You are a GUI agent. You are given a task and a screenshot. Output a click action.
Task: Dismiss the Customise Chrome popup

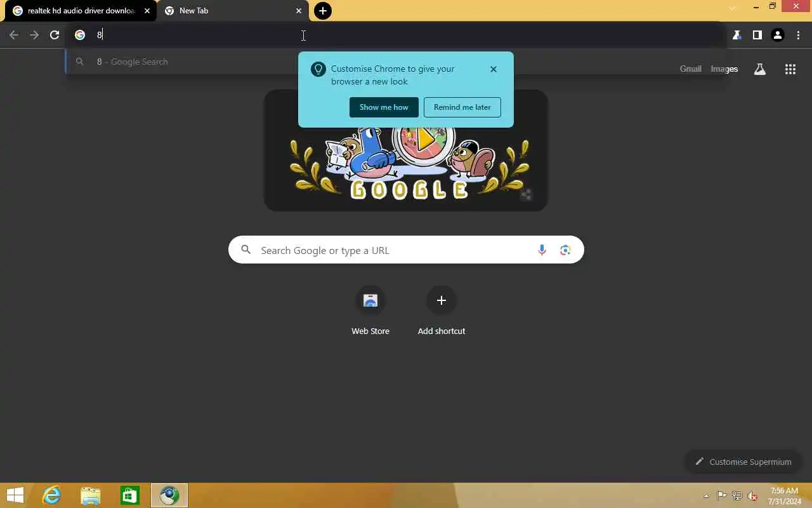[x=494, y=69]
